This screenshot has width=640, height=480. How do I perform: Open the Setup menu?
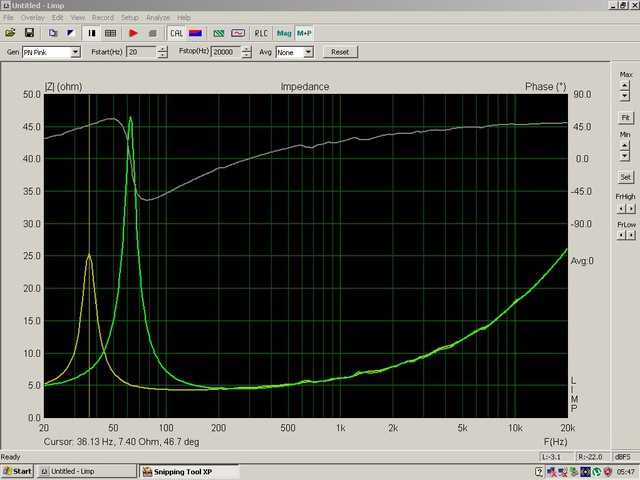coord(130,18)
